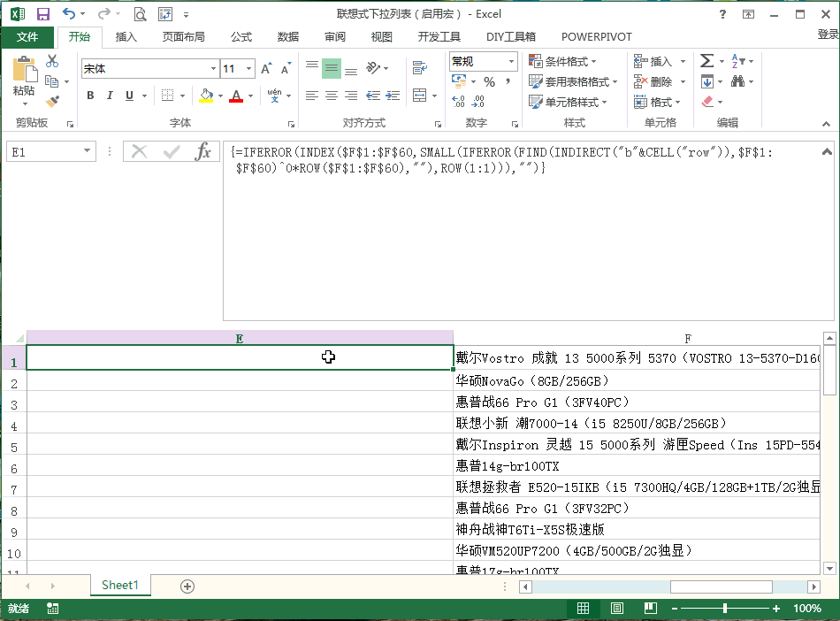This screenshot has width=840, height=621.
Task: Toggle Bold formatting
Action: click(90, 96)
